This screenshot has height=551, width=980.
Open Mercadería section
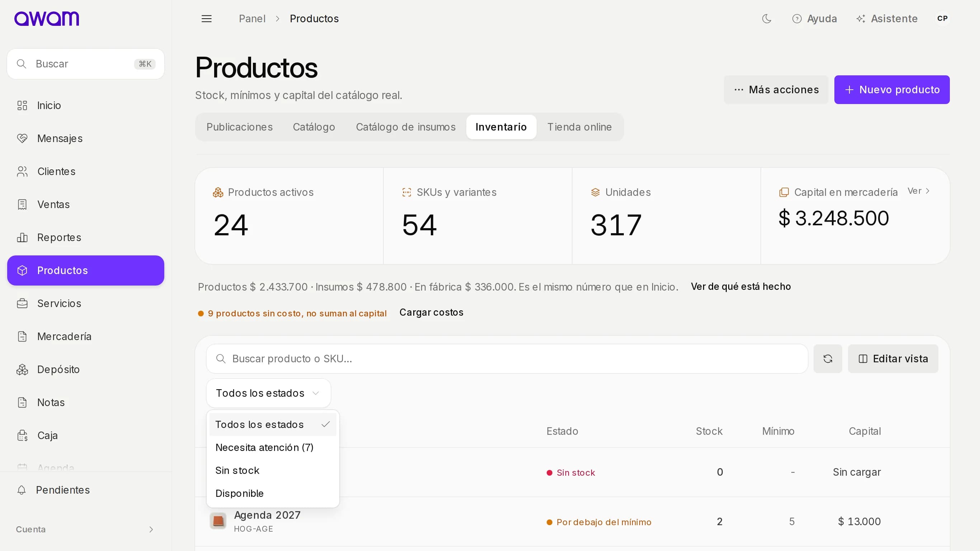pyautogui.click(x=86, y=336)
